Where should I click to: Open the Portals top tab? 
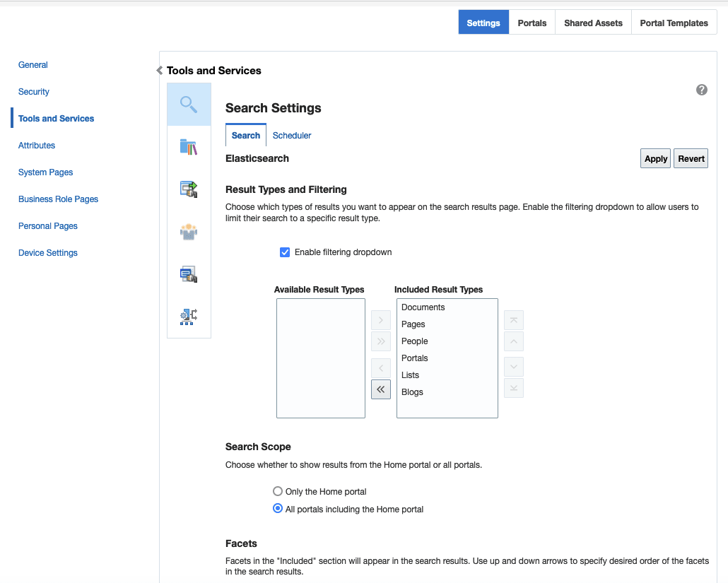pyautogui.click(x=532, y=23)
